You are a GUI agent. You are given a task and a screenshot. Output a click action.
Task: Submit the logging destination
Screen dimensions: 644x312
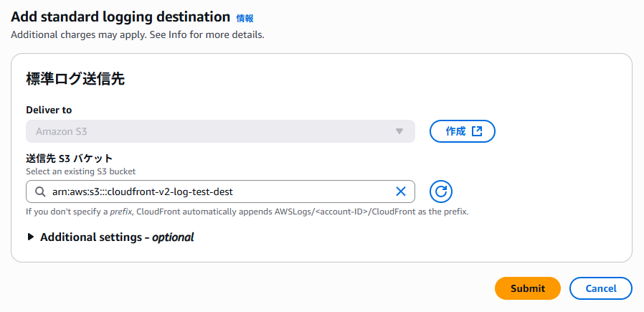point(528,288)
